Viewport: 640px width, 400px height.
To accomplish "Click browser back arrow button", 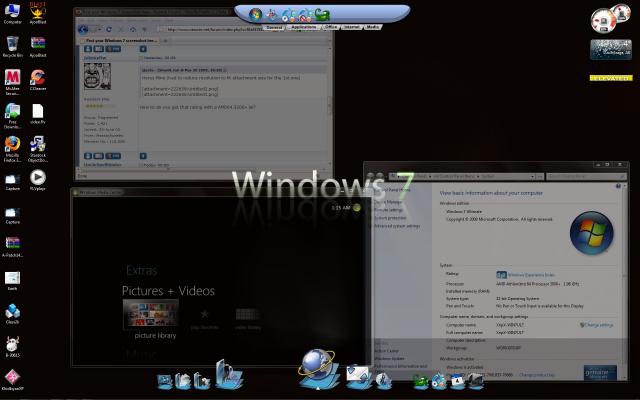I will [83, 29].
